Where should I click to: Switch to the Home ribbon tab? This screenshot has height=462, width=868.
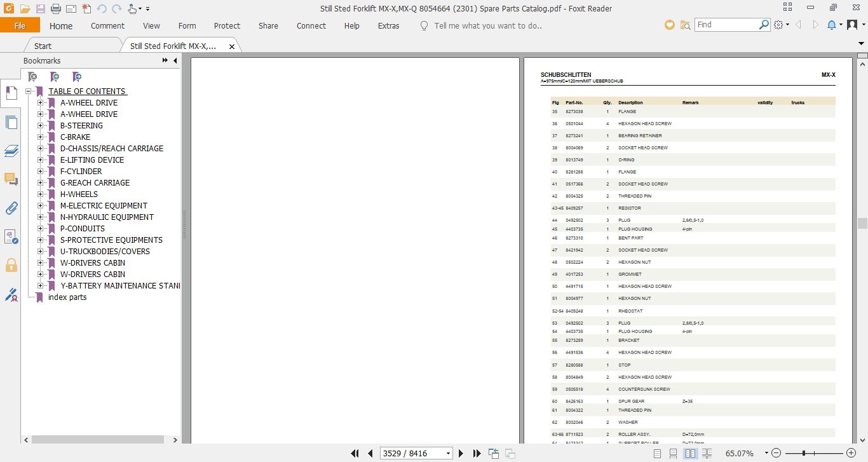(x=61, y=26)
